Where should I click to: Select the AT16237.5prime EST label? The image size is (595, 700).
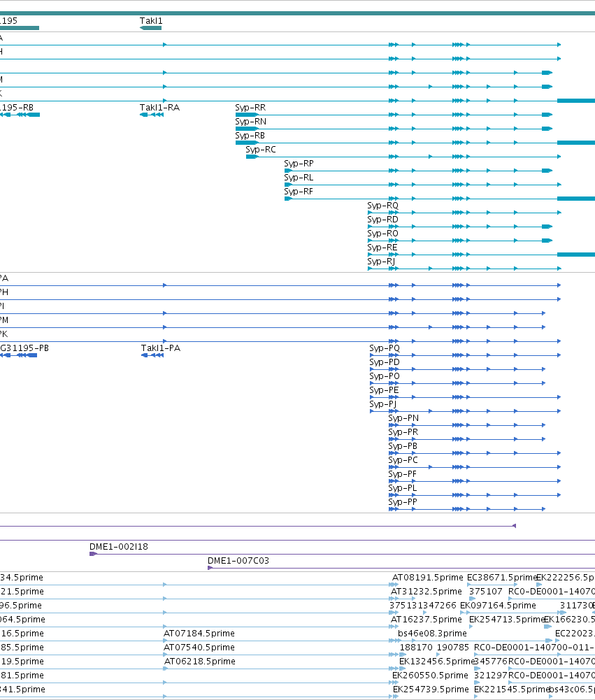pos(426,620)
